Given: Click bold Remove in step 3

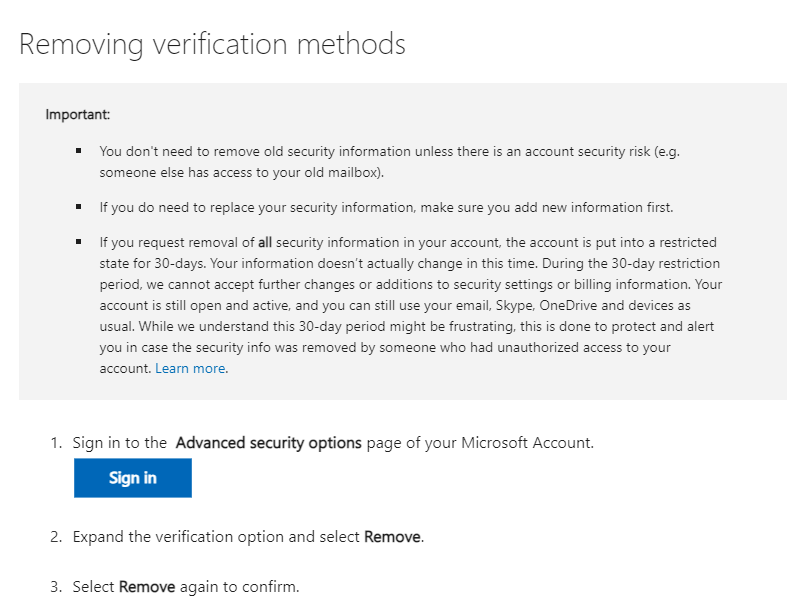Looking at the screenshot, I should pyautogui.click(x=147, y=586).
